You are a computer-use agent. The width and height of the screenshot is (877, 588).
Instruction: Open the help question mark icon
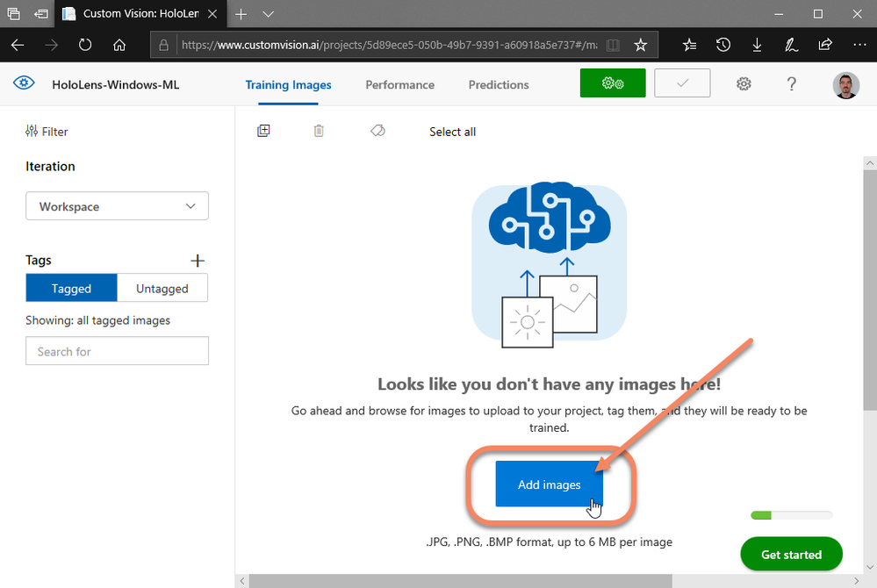[x=791, y=84]
